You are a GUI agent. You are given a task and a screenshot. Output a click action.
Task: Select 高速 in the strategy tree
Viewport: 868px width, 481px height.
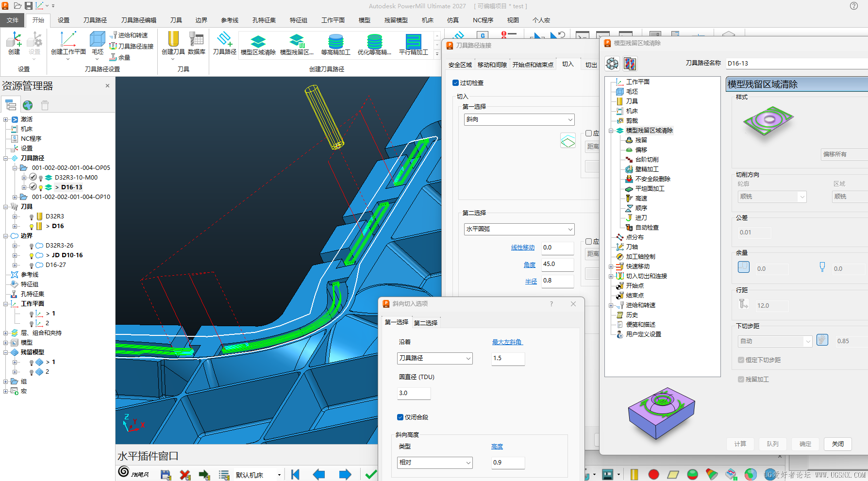point(641,199)
